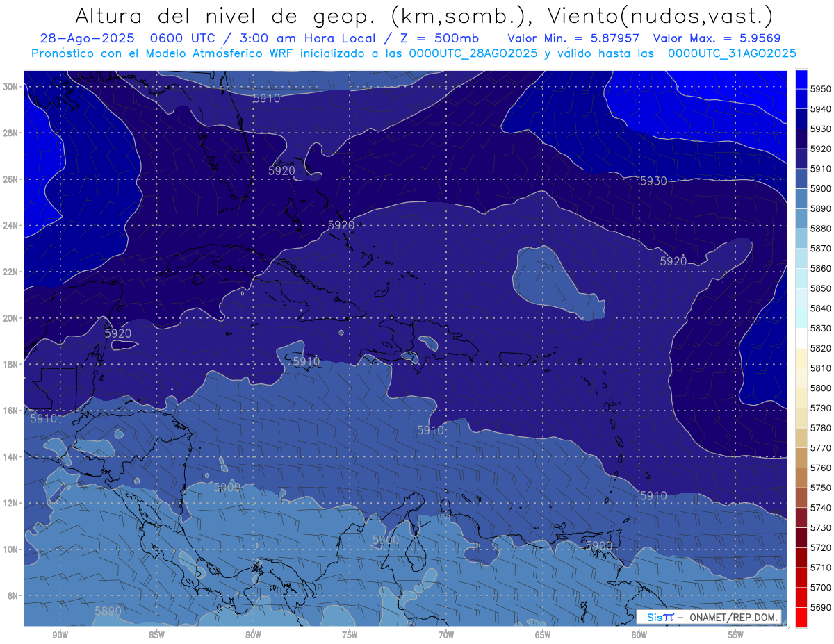Click the '70W' longitude axis label
The image size is (834, 644).
coord(446,634)
